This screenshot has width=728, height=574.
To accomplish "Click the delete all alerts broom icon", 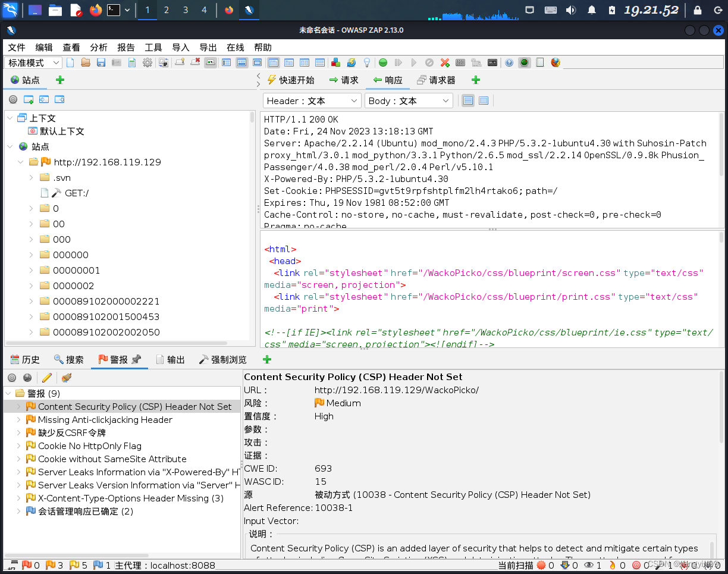I will click(x=66, y=378).
